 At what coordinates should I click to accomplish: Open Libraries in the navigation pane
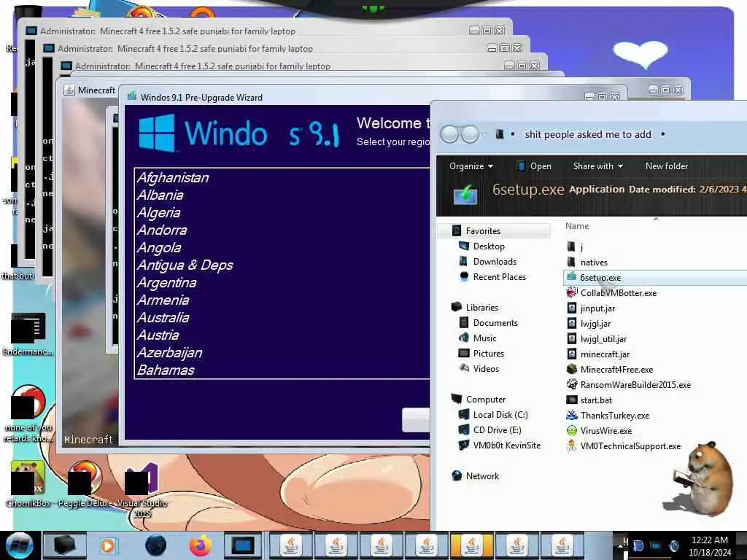pos(481,308)
